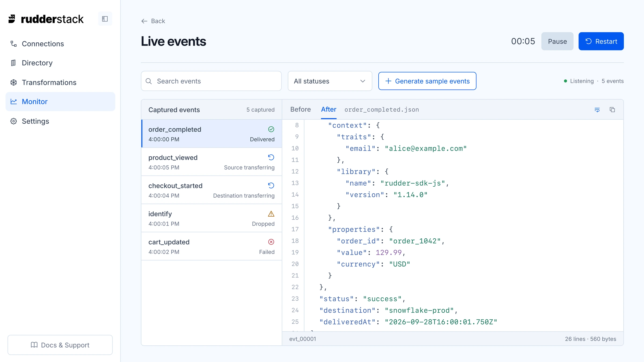Toggle word wrap in JSON viewer

point(597,110)
